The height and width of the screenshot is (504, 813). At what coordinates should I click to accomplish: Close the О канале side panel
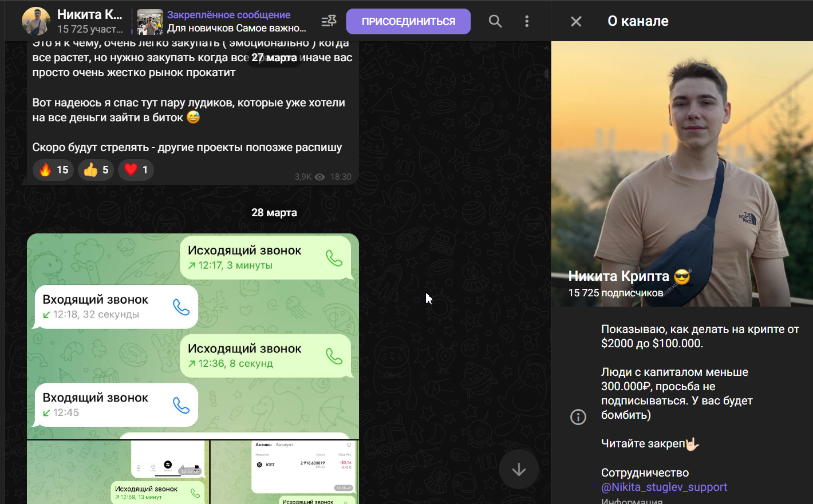(576, 21)
